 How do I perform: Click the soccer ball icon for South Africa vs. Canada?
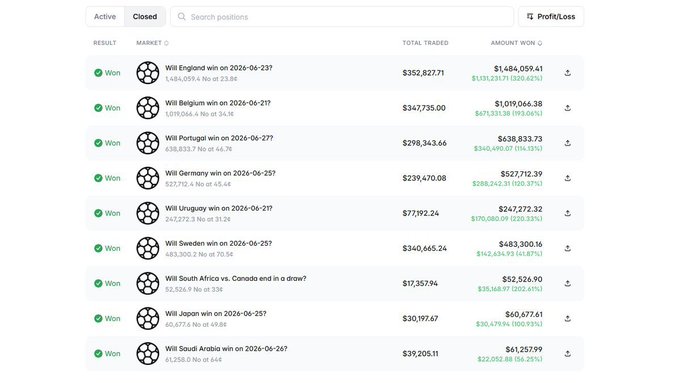(147, 284)
